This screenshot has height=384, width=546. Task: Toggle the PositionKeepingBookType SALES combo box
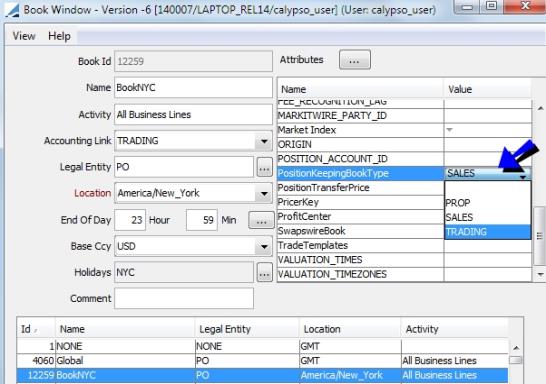click(488, 173)
